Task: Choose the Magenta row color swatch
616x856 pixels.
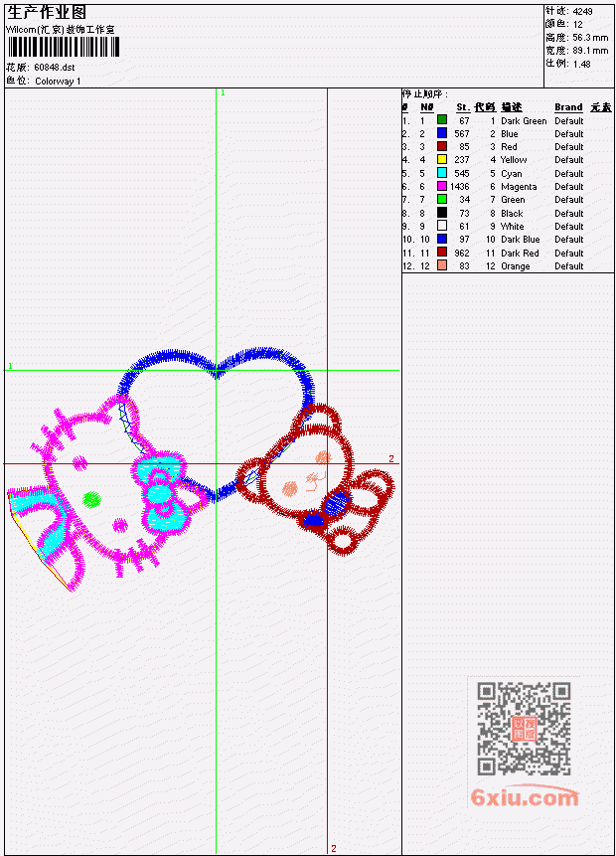Action: click(x=442, y=186)
